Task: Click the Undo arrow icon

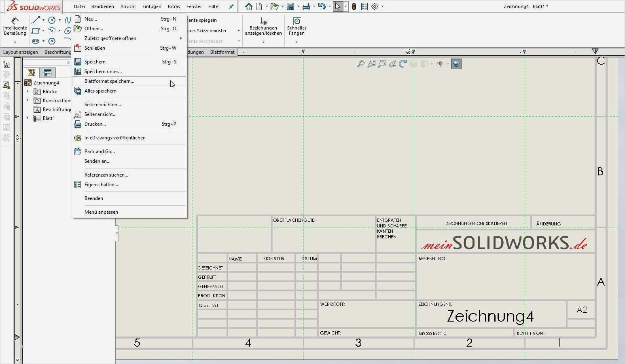Action: [322, 6]
